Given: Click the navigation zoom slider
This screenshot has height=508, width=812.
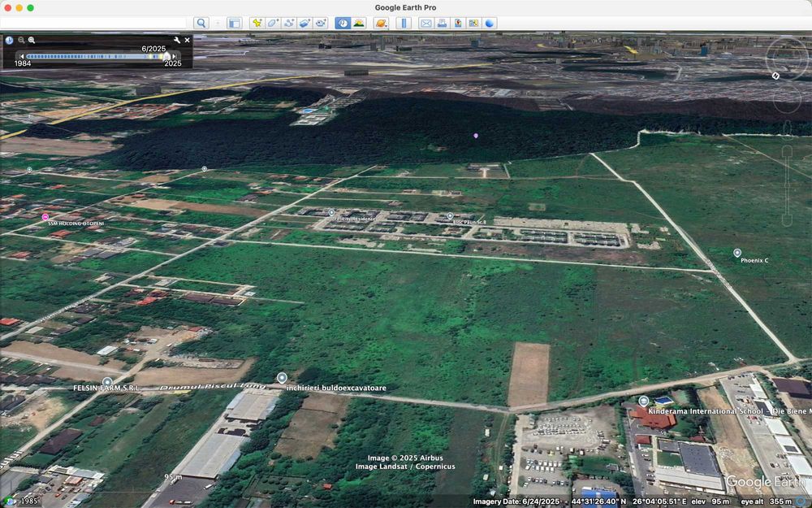Looking at the screenshot, I should 787,185.
